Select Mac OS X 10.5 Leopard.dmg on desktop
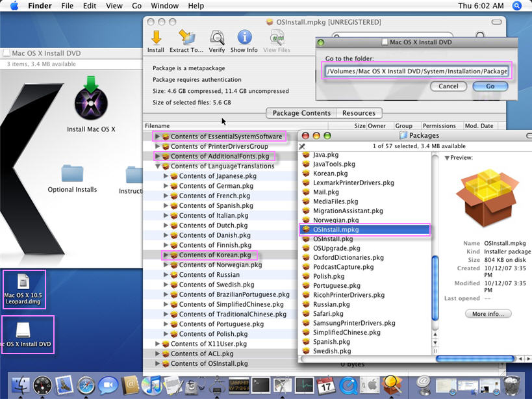This screenshot has width=532, height=399. point(23,289)
